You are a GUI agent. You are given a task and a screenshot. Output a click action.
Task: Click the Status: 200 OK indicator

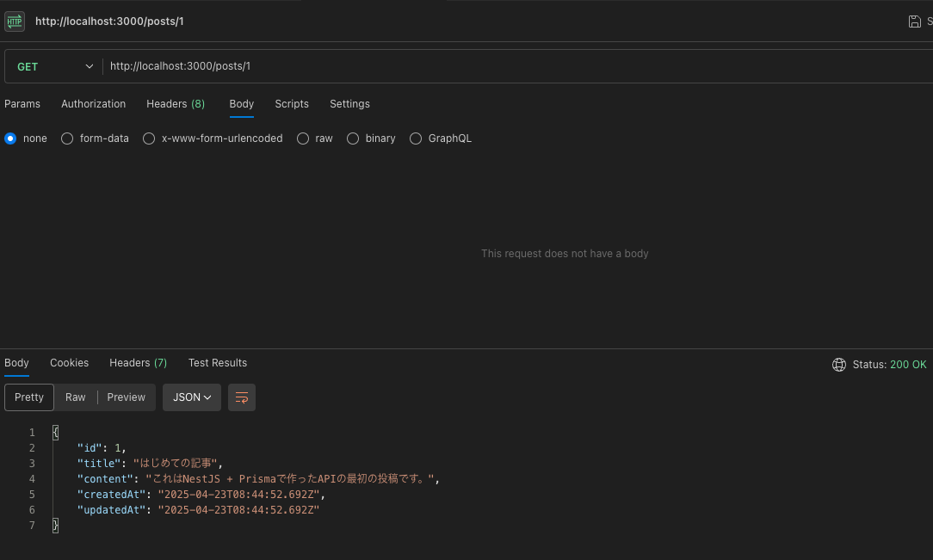pyautogui.click(x=889, y=365)
